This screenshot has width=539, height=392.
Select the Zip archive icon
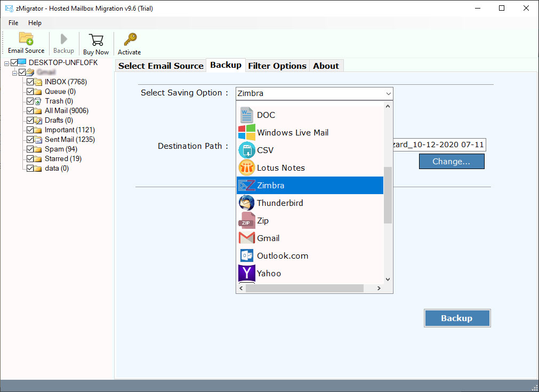pos(246,220)
